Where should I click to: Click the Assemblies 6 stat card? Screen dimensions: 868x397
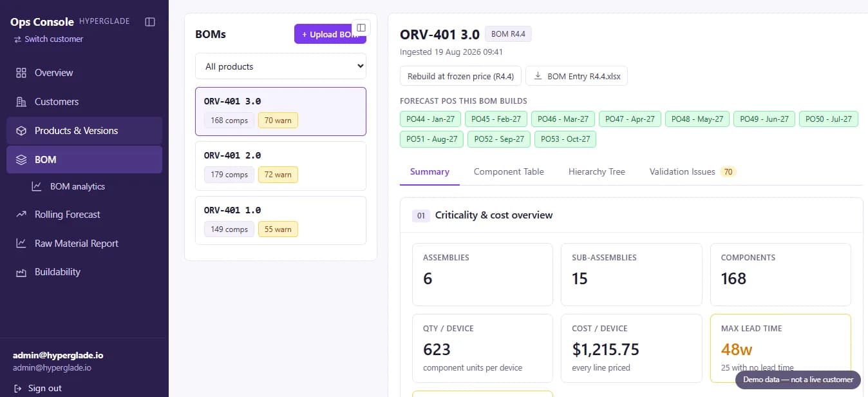coord(482,275)
